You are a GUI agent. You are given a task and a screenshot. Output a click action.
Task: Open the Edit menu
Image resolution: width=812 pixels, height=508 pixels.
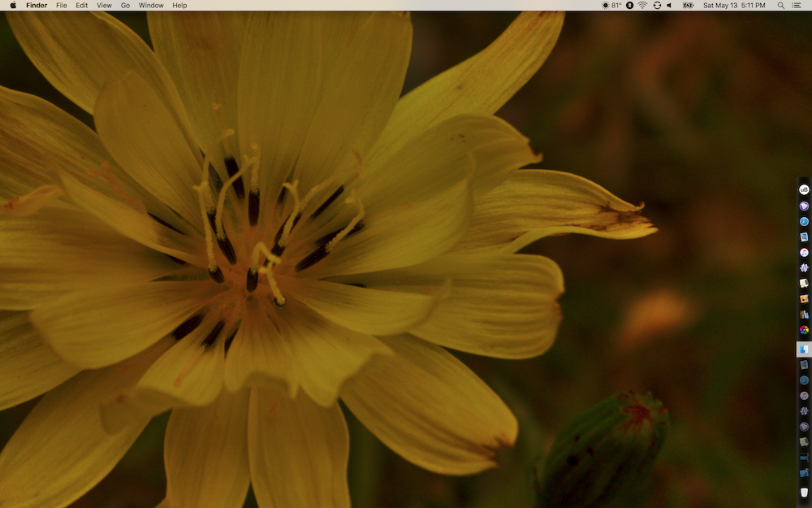[x=82, y=5]
